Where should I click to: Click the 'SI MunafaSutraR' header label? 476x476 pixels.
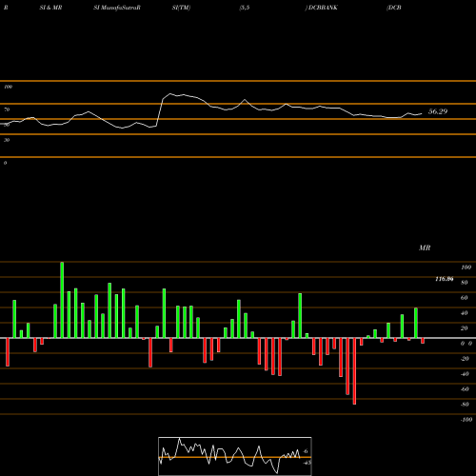117,8
